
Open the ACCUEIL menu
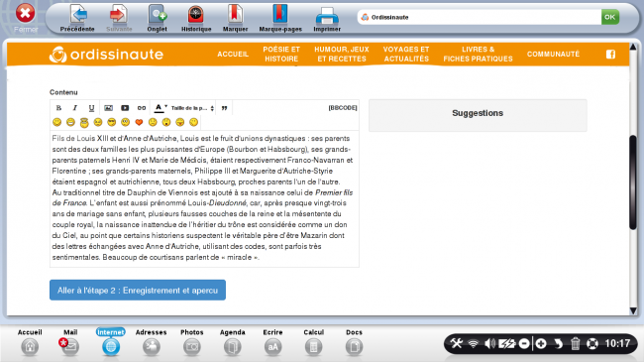click(x=233, y=54)
